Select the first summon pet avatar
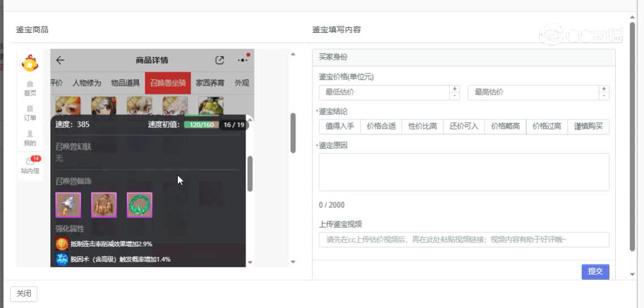The height and width of the screenshot is (308, 644). [68, 105]
